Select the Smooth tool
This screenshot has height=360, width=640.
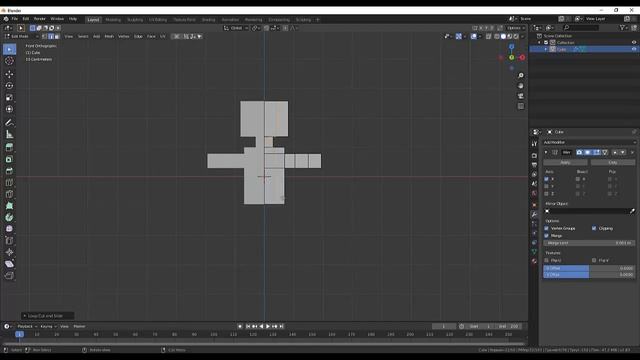click(x=9, y=229)
